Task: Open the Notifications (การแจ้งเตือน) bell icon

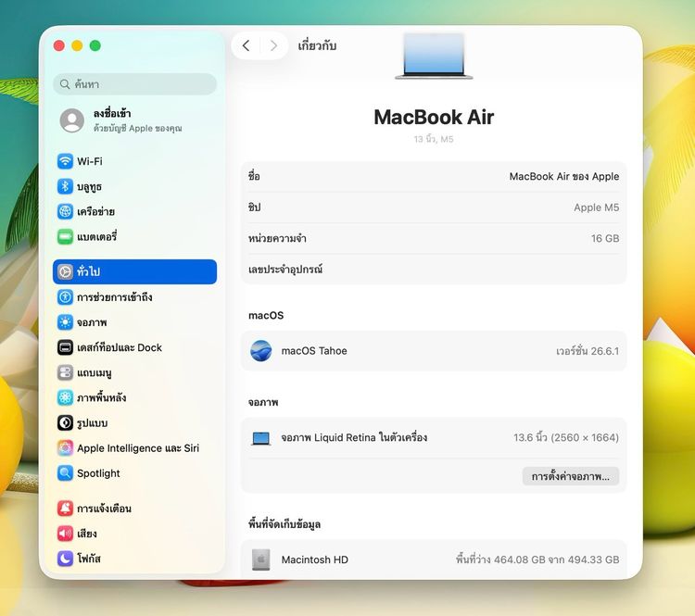Action: 65,508
